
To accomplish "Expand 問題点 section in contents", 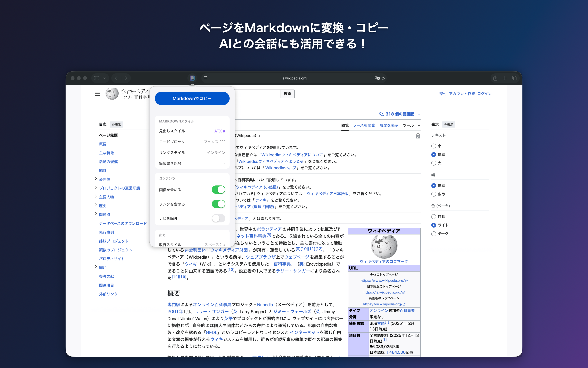I will tap(96, 214).
